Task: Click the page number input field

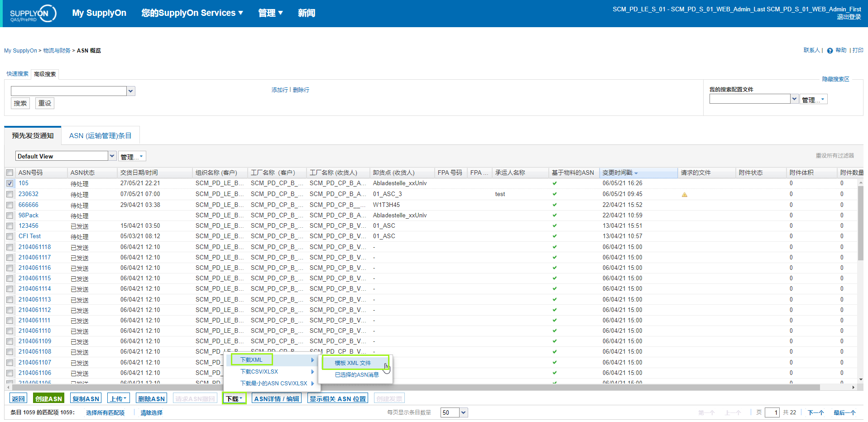Action: 772,412
